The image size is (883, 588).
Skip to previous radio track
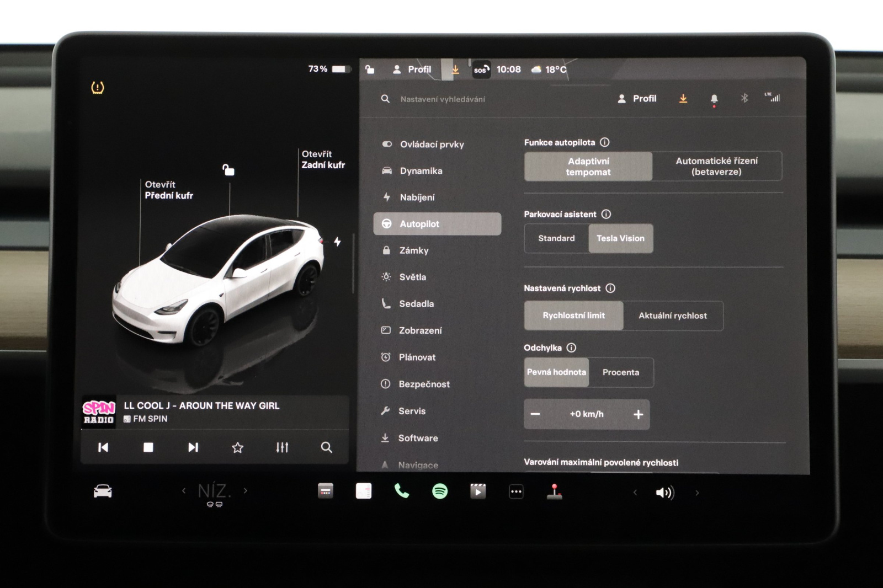click(103, 447)
